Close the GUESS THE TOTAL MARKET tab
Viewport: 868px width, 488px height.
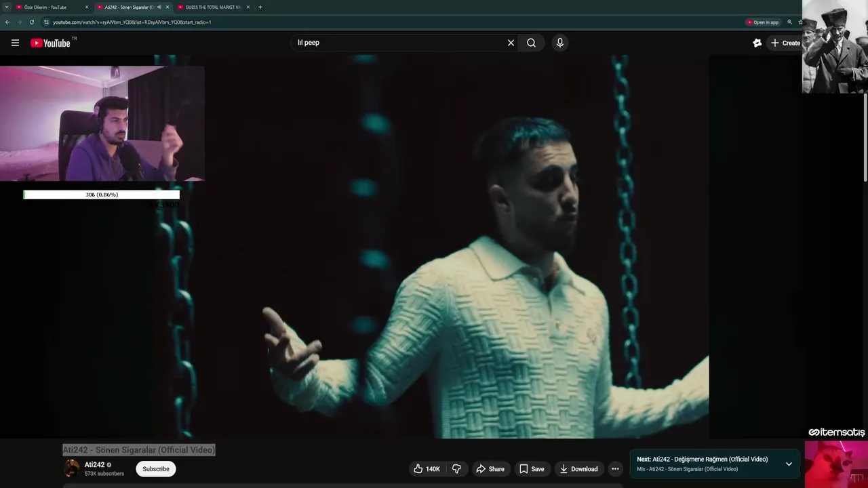click(x=248, y=7)
